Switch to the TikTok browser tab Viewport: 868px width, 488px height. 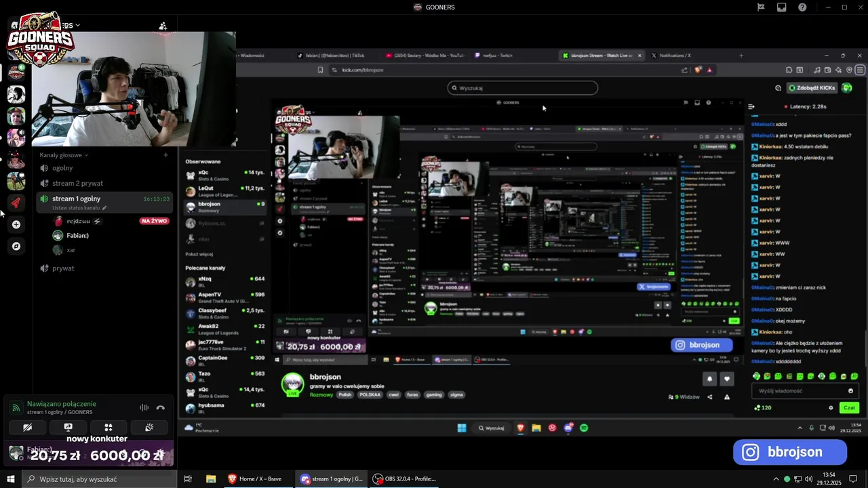click(x=335, y=56)
